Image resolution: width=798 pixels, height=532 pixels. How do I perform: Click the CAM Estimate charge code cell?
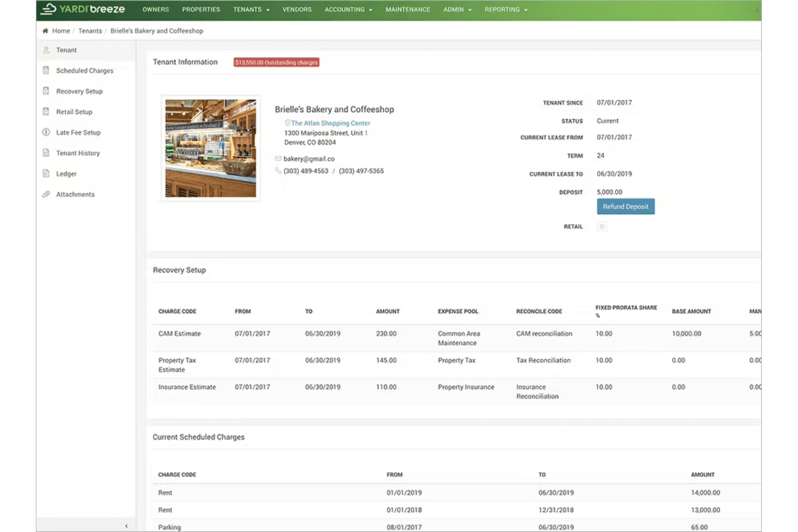click(180, 334)
